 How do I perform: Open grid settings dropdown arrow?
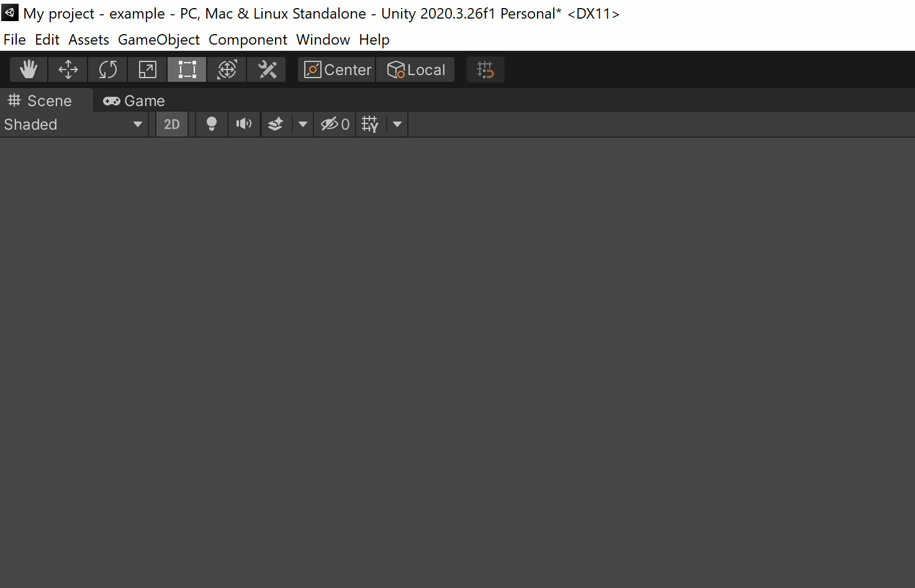tap(397, 124)
